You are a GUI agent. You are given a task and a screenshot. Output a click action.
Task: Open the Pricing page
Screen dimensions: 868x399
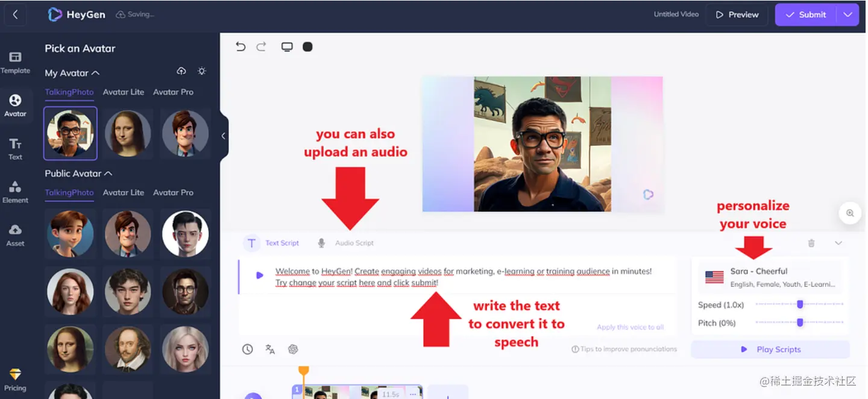[16, 380]
